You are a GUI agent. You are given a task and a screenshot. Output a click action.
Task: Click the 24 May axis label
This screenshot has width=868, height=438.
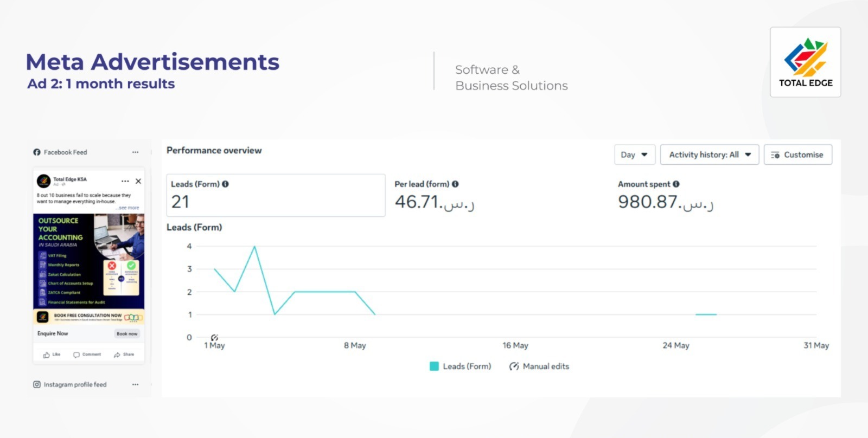(x=676, y=345)
